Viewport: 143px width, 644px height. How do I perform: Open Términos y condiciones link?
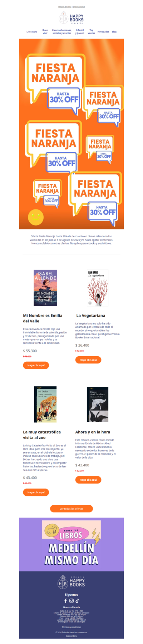[x=71, y=627]
